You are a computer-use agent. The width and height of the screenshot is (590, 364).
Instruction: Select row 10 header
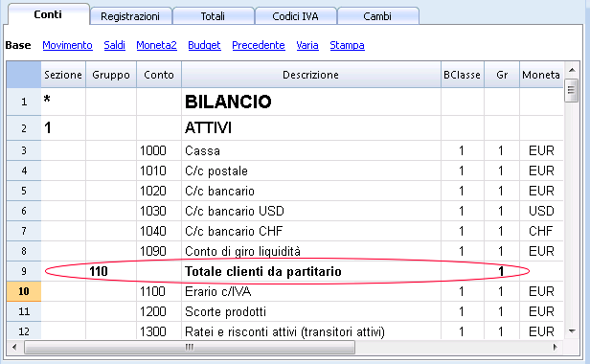tap(24, 291)
